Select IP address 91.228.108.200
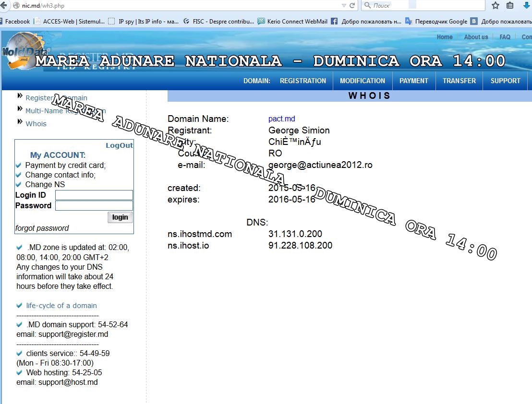Screen dimensions: 532x404 pos(300,245)
